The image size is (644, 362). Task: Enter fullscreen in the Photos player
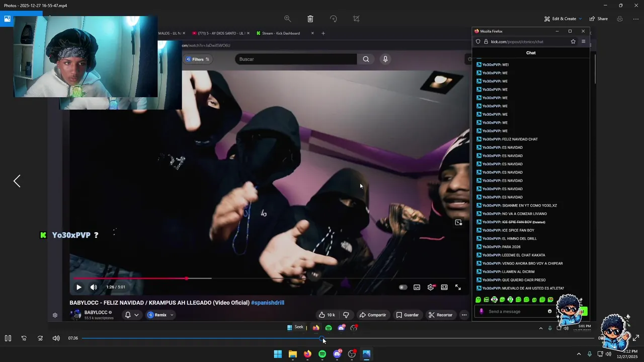coord(636,338)
